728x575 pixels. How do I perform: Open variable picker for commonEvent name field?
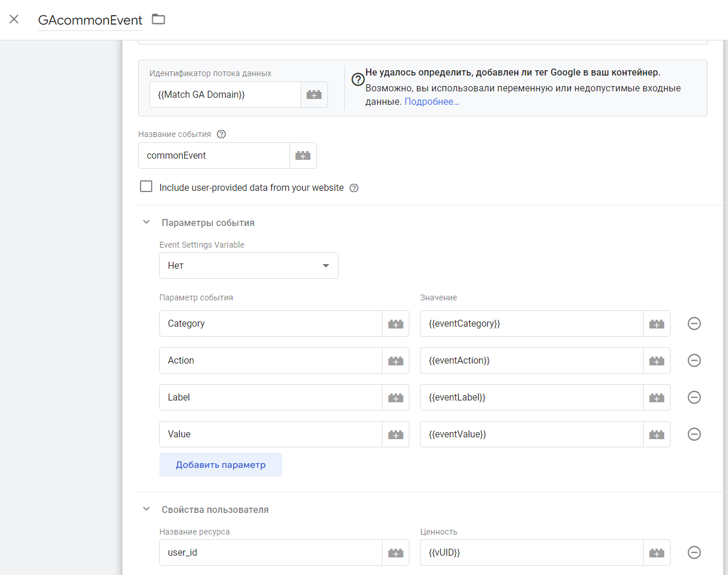[303, 156]
